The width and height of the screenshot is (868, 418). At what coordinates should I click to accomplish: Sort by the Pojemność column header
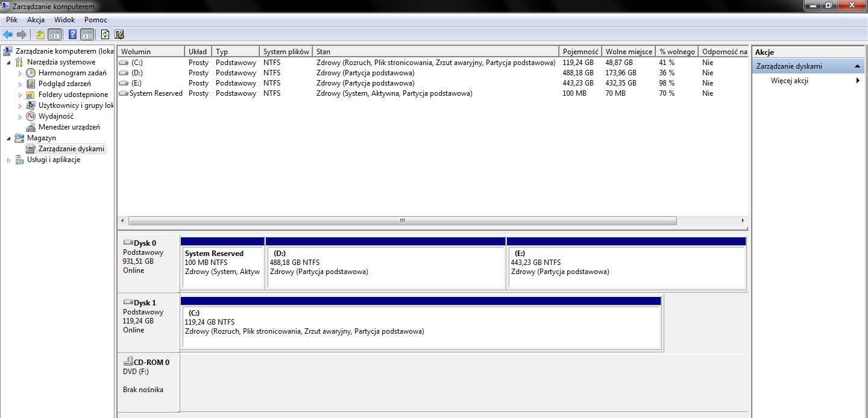click(580, 52)
